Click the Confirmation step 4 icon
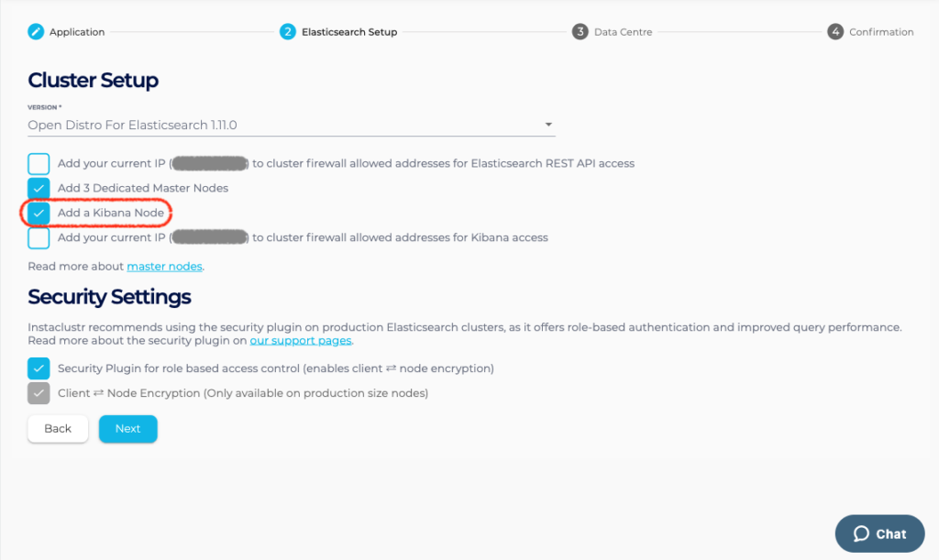Screen dimensions: 939x560 coord(834,32)
